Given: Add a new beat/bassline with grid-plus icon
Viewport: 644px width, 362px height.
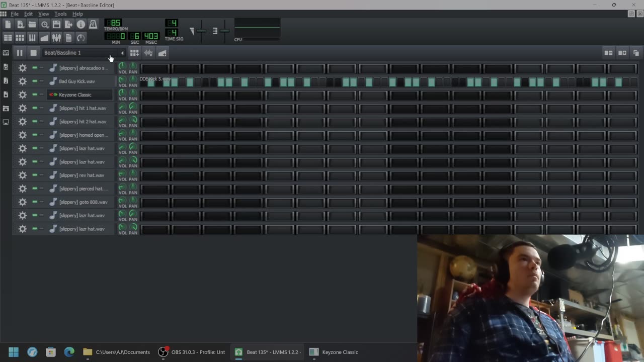Looking at the screenshot, I should (x=134, y=53).
